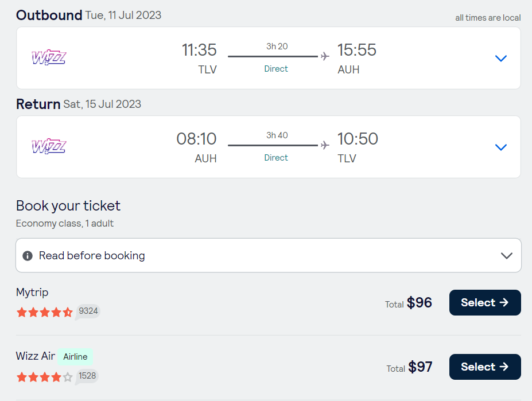Screen dimensions: 532x401
Task: Expand the Return flight details chevron
Action: tap(501, 147)
